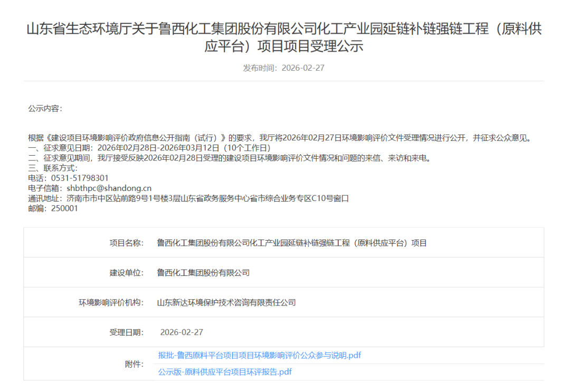Open the 公示版-原料供应平台项目环评报告.pdf attachment
This screenshot has width=570, height=392.
tap(225, 371)
